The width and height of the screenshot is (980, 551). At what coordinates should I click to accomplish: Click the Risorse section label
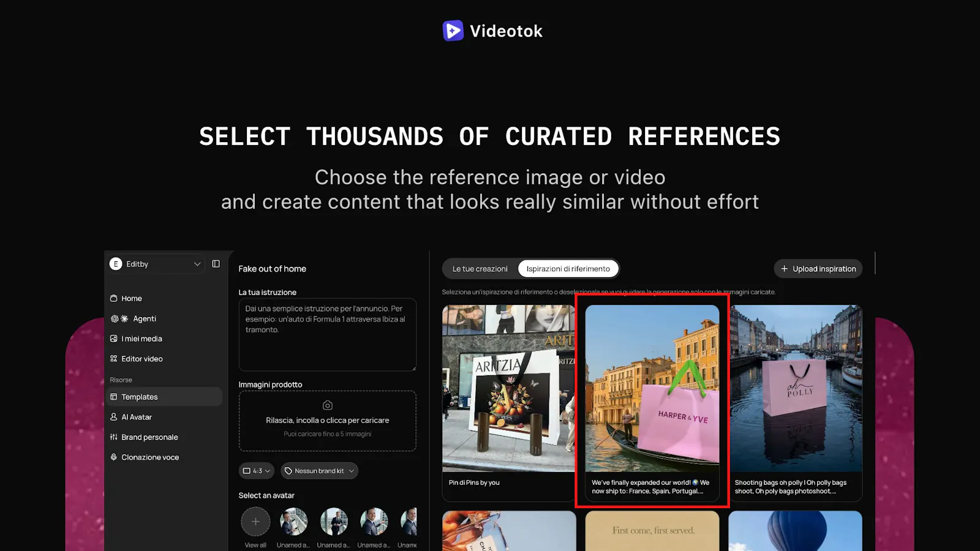(121, 380)
